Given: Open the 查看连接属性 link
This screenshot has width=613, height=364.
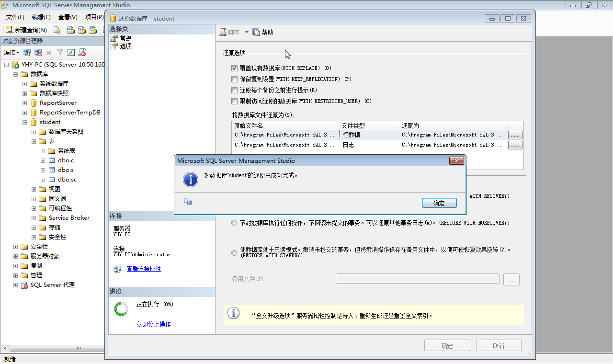Looking at the screenshot, I should pos(144,269).
